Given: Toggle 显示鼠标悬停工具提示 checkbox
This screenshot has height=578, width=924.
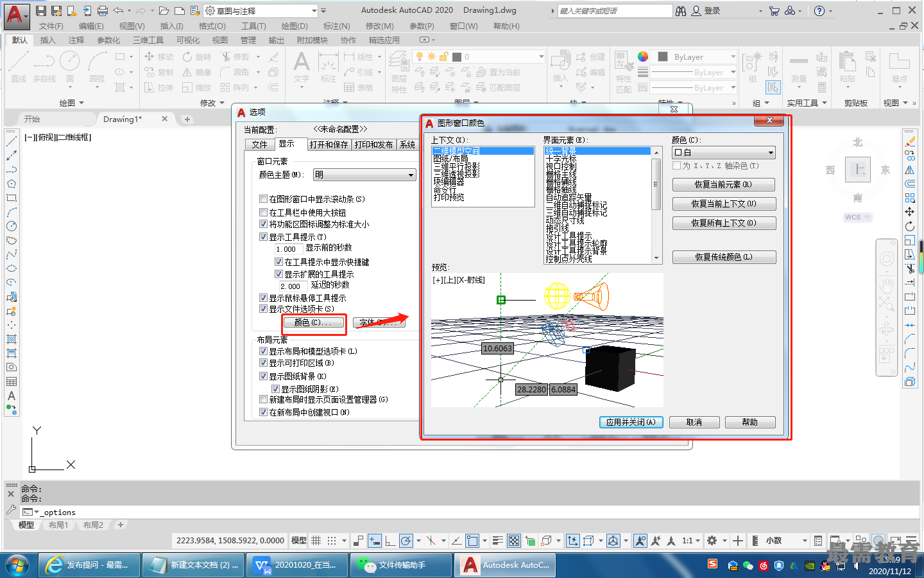Looking at the screenshot, I should [x=264, y=298].
